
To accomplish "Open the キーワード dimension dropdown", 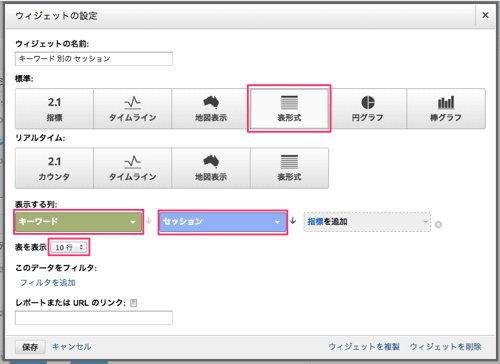I will (79, 222).
